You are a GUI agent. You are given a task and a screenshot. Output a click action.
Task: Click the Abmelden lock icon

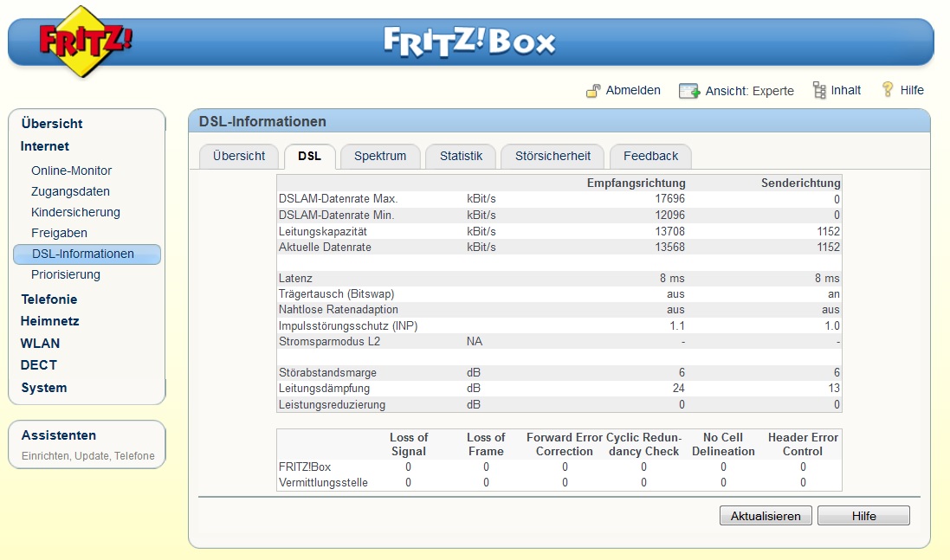pyautogui.click(x=593, y=91)
